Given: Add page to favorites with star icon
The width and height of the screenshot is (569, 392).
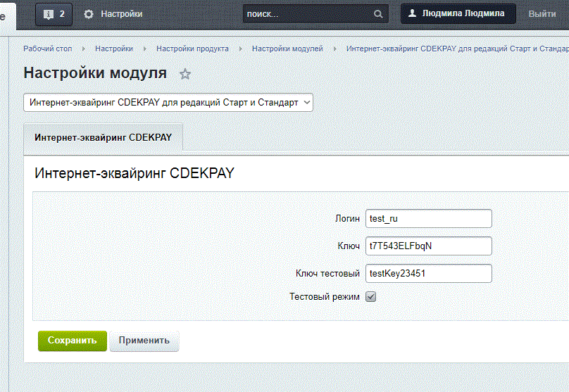Looking at the screenshot, I should tap(185, 74).
